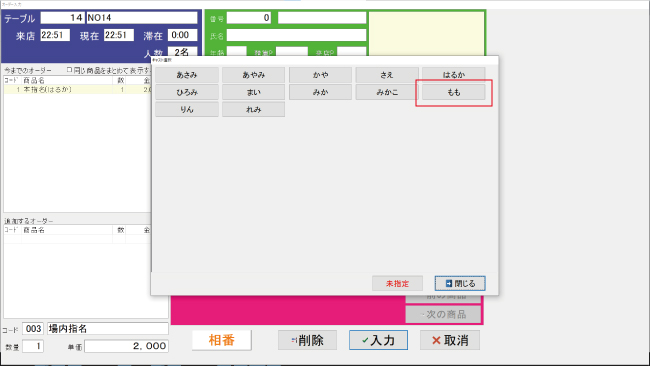Screen dimensions: 650x366
Task: Select cast member もも
Action: 454,92
